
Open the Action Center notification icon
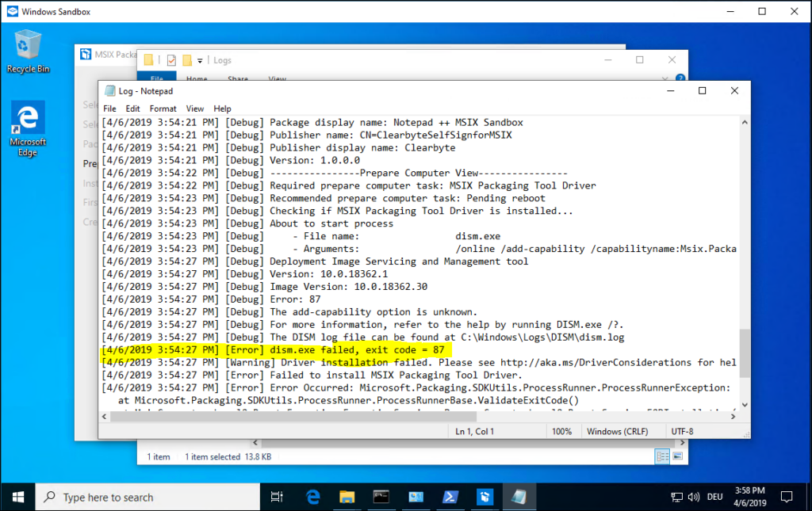[x=787, y=497]
